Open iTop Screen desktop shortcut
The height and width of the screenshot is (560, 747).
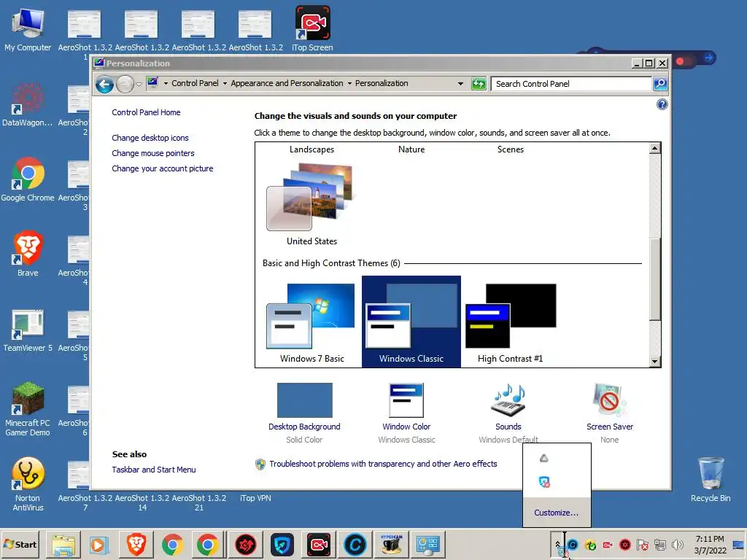point(312,28)
